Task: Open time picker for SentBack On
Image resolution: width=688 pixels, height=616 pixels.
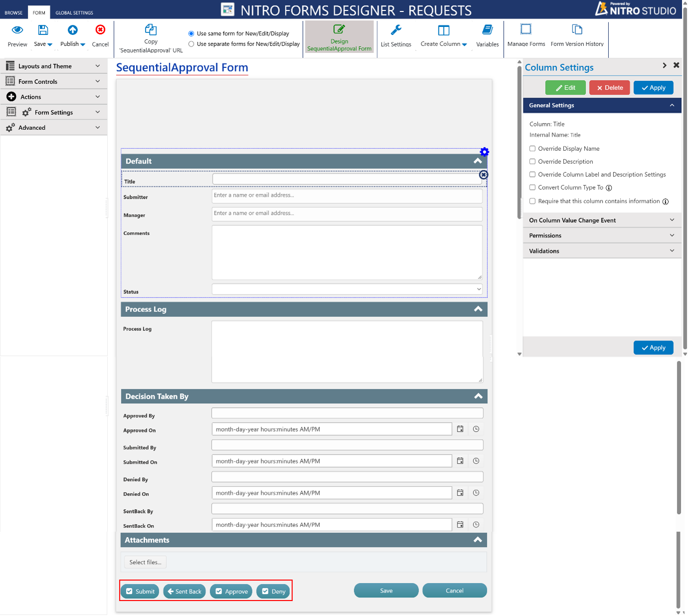Action: tap(476, 525)
